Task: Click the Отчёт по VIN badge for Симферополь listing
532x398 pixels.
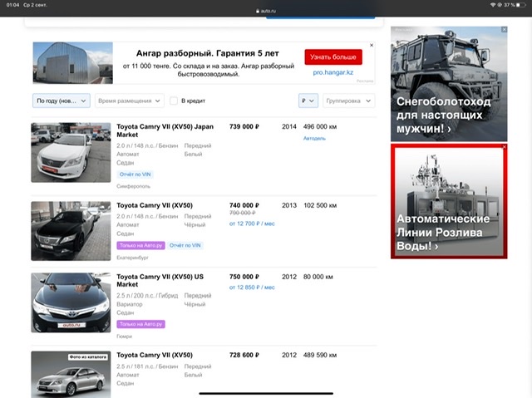Action: [135, 174]
